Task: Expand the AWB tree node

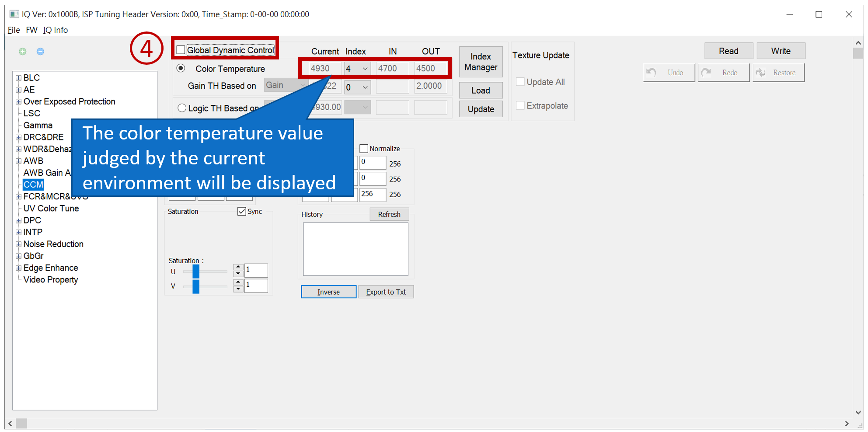Action: point(18,161)
